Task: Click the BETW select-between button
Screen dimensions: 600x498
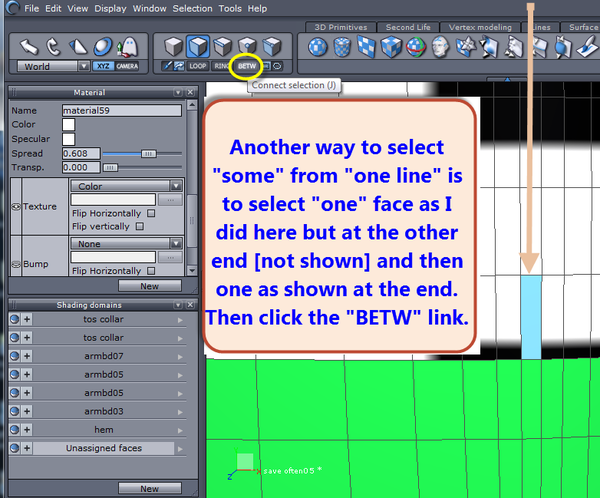Action: coord(247,66)
